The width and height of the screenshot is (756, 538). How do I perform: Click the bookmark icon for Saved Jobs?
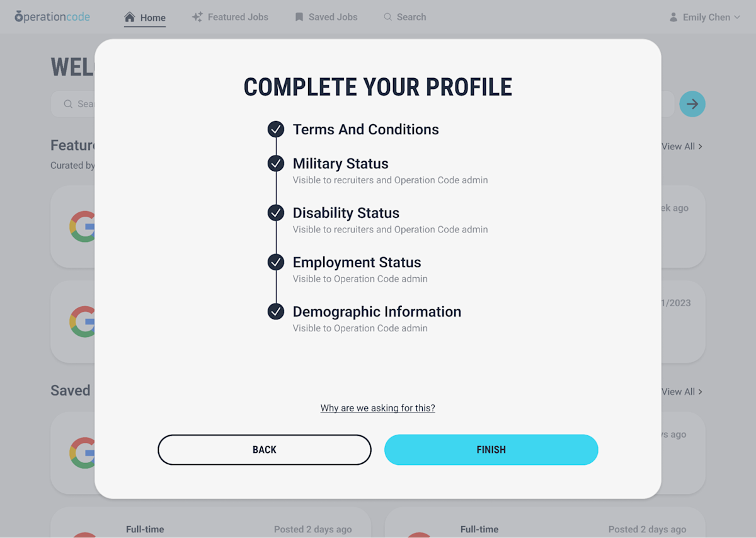click(x=298, y=17)
